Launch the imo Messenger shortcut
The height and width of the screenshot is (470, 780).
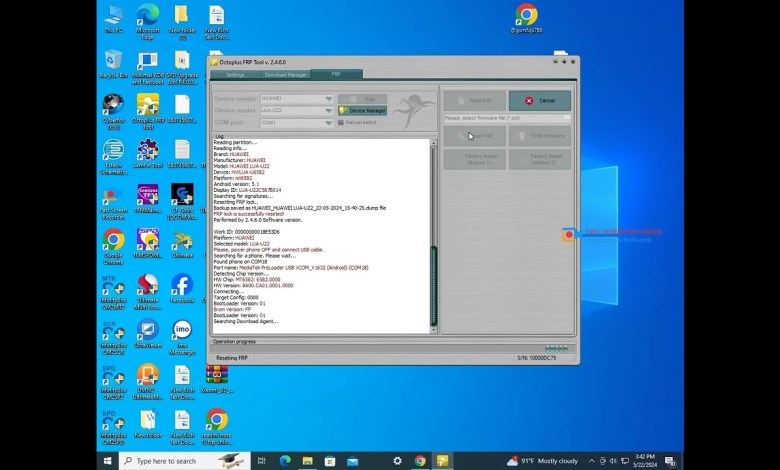(x=182, y=337)
